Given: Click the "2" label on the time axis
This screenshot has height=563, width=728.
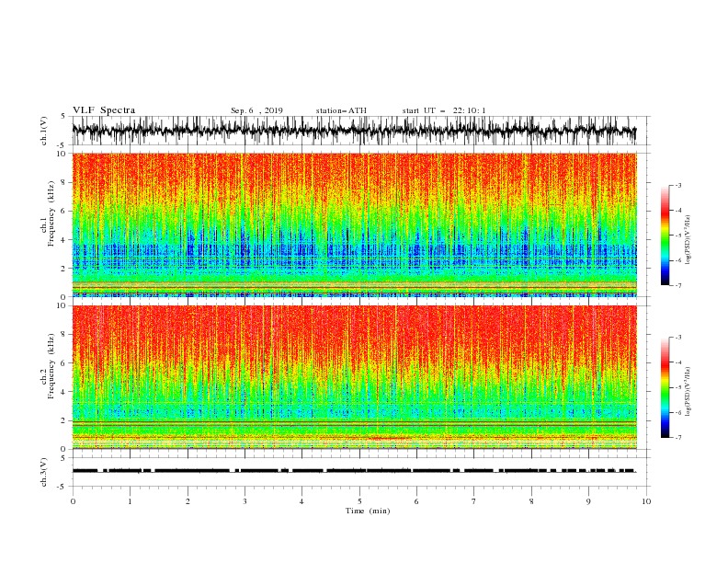Looking at the screenshot, I should pyautogui.click(x=188, y=501).
